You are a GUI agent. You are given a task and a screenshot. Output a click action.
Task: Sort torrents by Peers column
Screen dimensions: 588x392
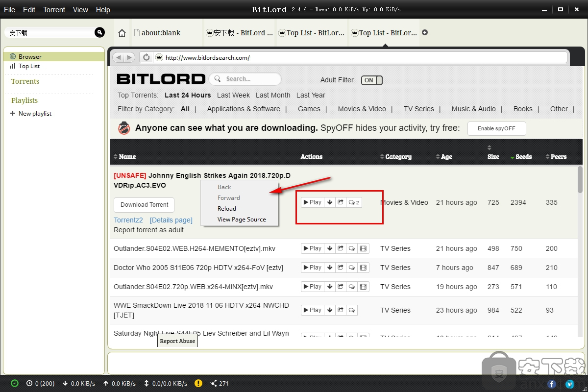coord(556,157)
